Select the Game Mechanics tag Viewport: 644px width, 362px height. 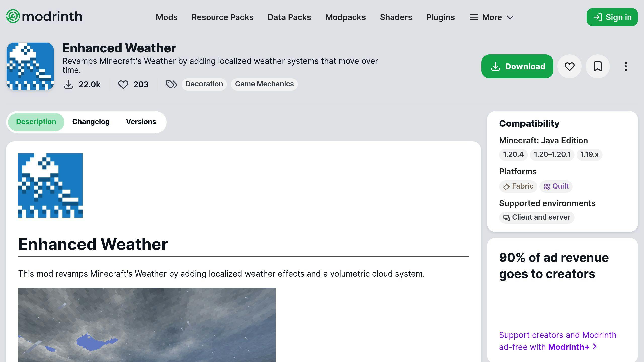click(x=264, y=84)
